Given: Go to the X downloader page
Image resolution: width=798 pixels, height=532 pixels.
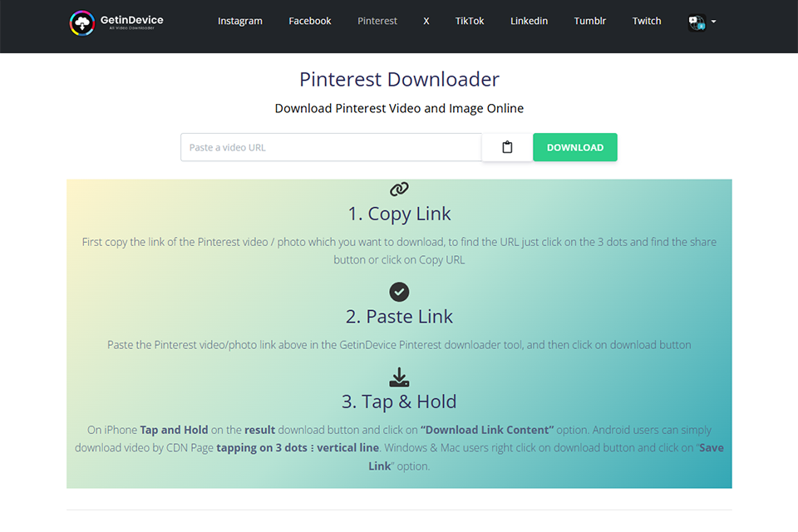Looking at the screenshot, I should [x=426, y=21].
